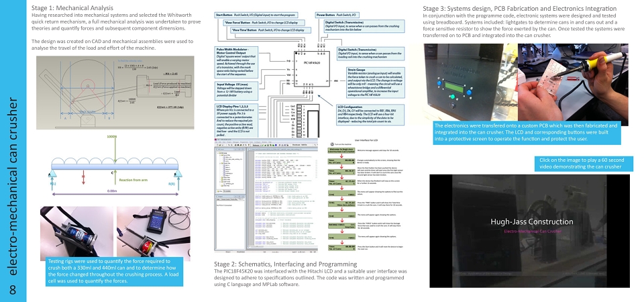Click the pink 'Electro-Mechanical Can Crusher' video subtitle
The width and height of the screenshot is (644, 302).
533,232
